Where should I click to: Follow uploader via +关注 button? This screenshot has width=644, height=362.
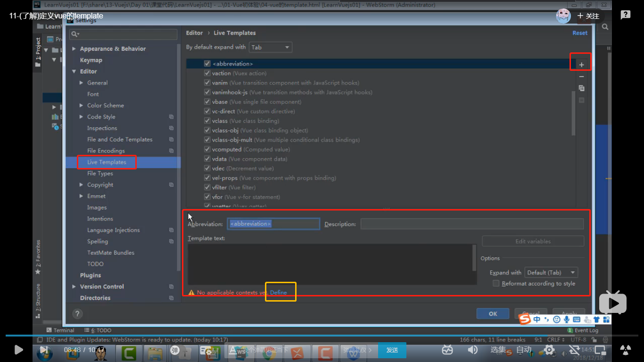pyautogui.click(x=588, y=16)
